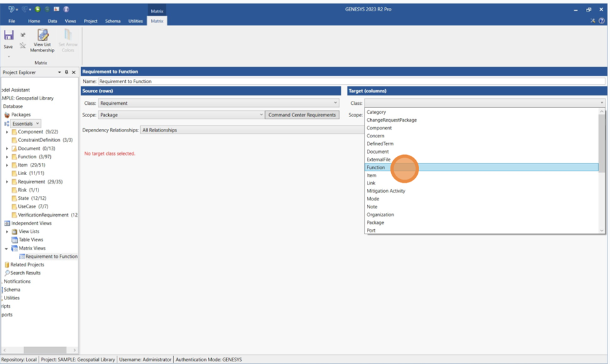Open the Essentials filter dropdown
Image resolution: width=610 pixels, height=364 pixels.
(x=25, y=124)
